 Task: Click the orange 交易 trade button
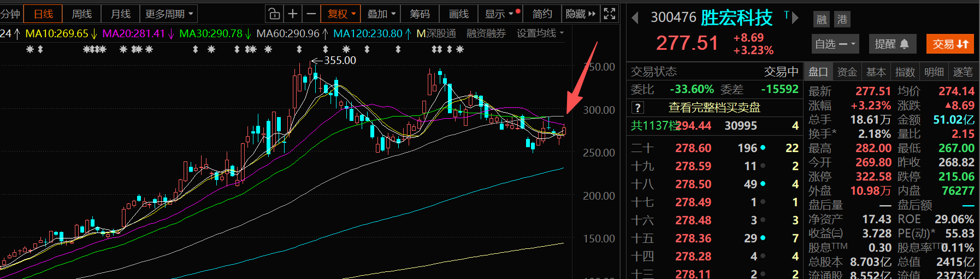point(950,44)
